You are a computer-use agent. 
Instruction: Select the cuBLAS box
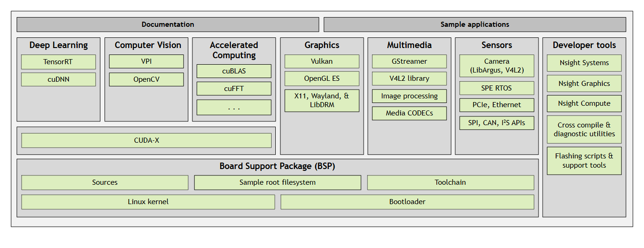pyautogui.click(x=234, y=71)
